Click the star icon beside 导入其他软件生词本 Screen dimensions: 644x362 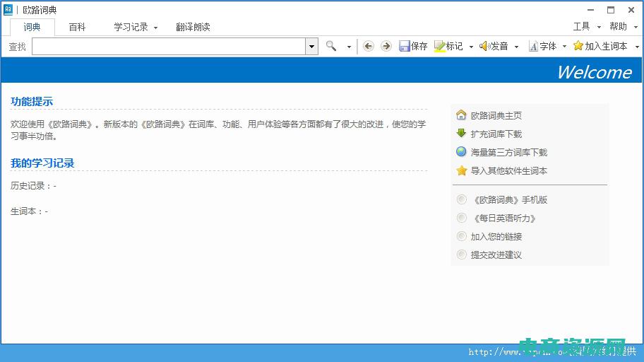(462, 170)
